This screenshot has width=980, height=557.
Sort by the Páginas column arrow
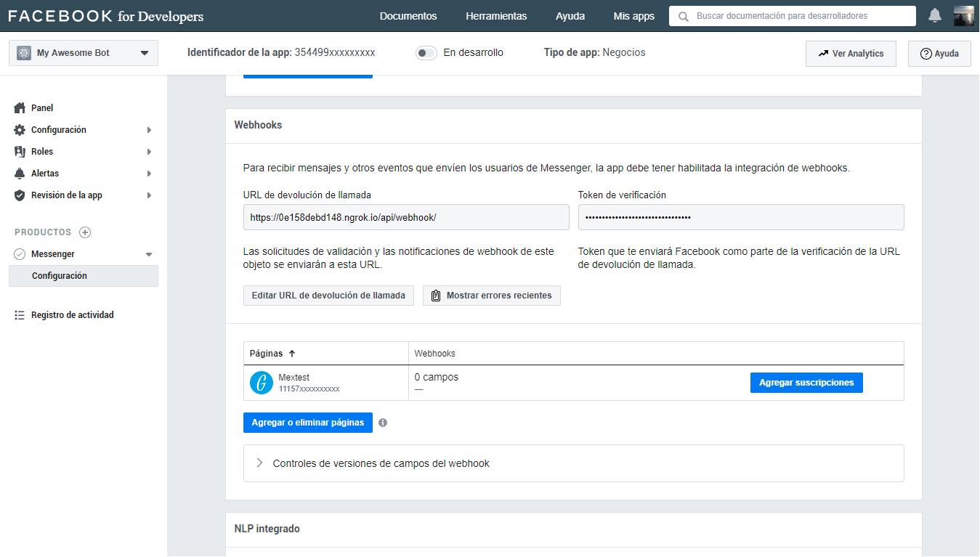click(x=292, y=354)
